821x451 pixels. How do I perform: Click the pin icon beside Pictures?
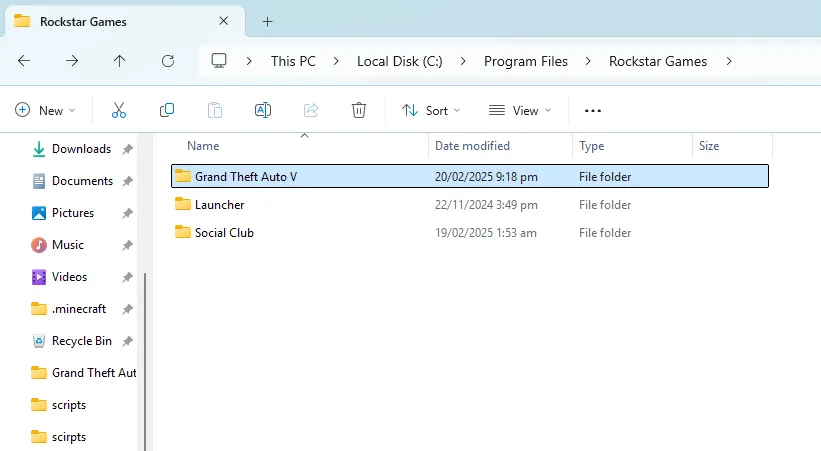pyautogui.click(x=127, y=213)
